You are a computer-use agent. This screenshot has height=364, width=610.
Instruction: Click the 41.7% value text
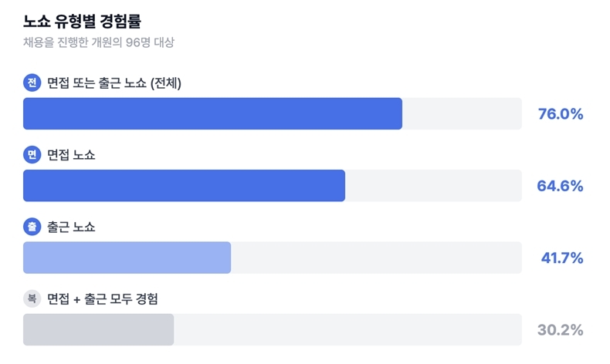click(561, 258)
